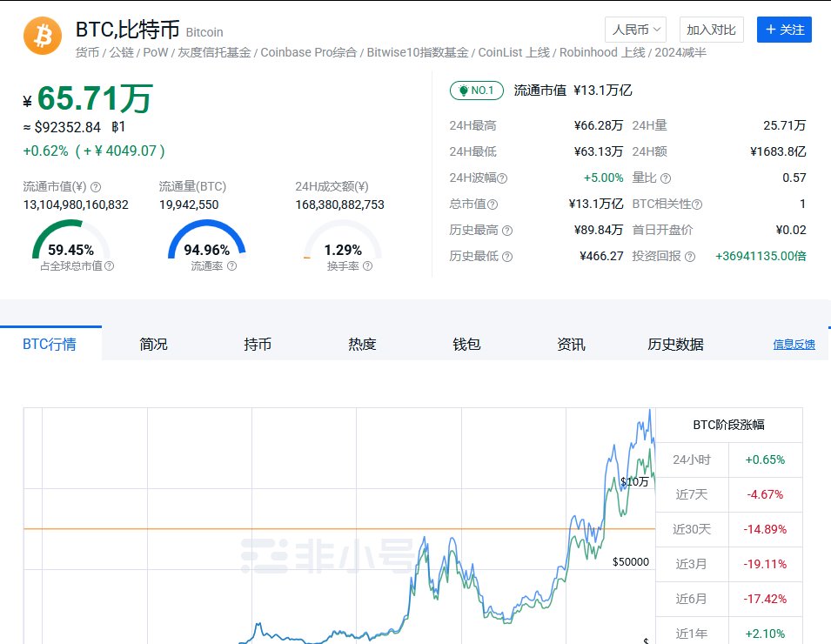This screenshot has height=644, width=831.
Task: Click the 加入对比 button
Action: (711, 30)
